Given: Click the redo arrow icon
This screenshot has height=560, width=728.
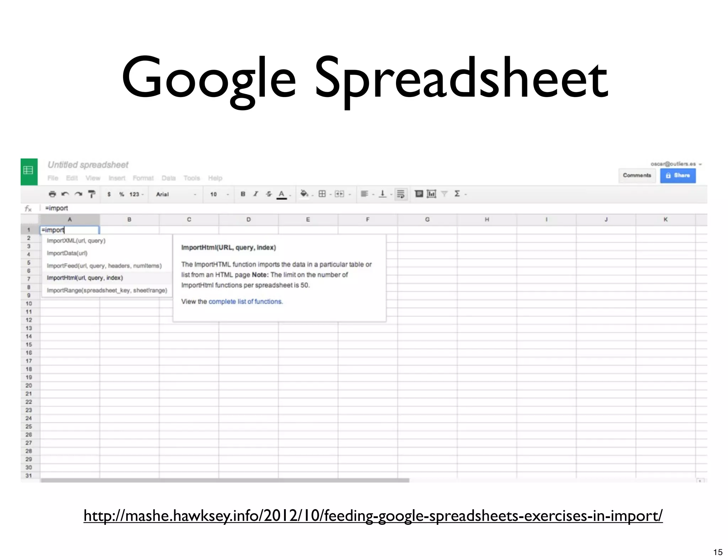Looking at the screenshot, I should click(78, 194).
